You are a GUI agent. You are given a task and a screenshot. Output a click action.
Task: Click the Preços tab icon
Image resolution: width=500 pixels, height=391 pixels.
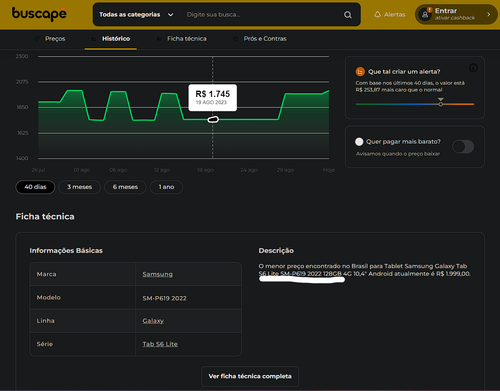(x=37, y=39)
